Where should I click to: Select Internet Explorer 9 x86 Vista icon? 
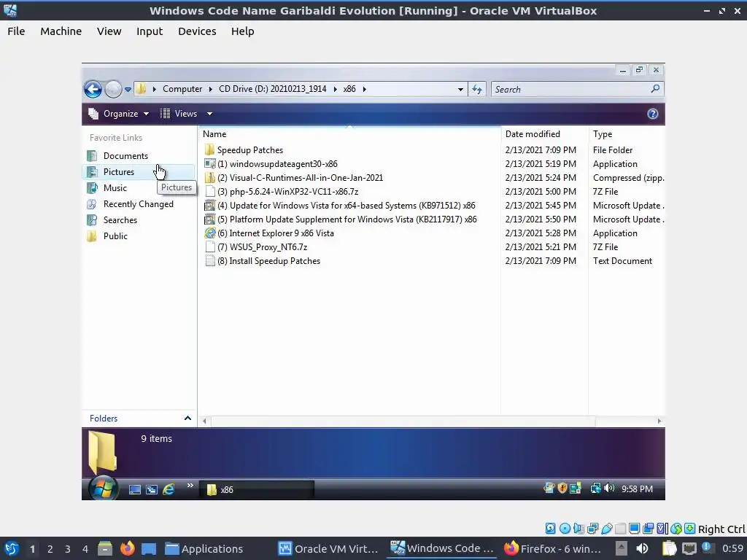pos(209,233)
